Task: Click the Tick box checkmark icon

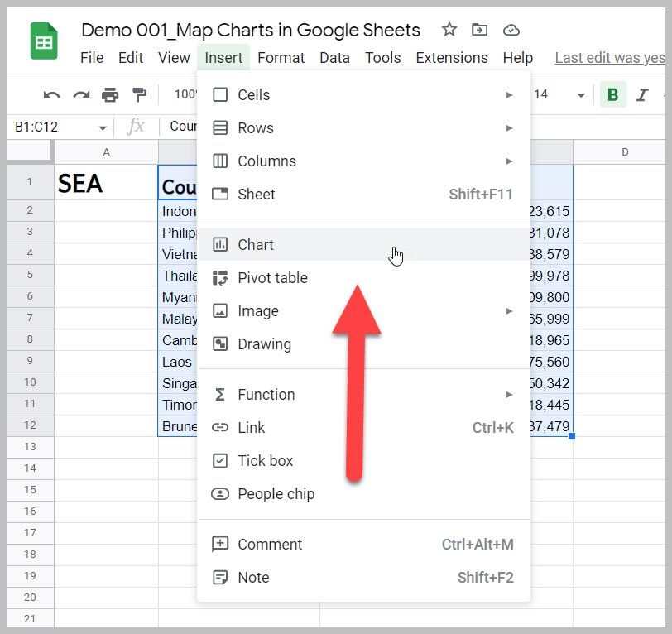Action: (220, 461)
